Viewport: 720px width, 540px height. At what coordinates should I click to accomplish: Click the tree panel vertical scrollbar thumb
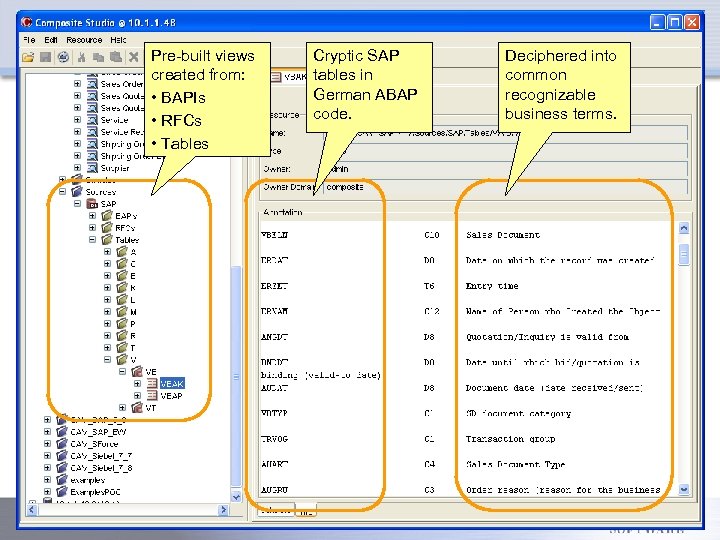point(236,377)
